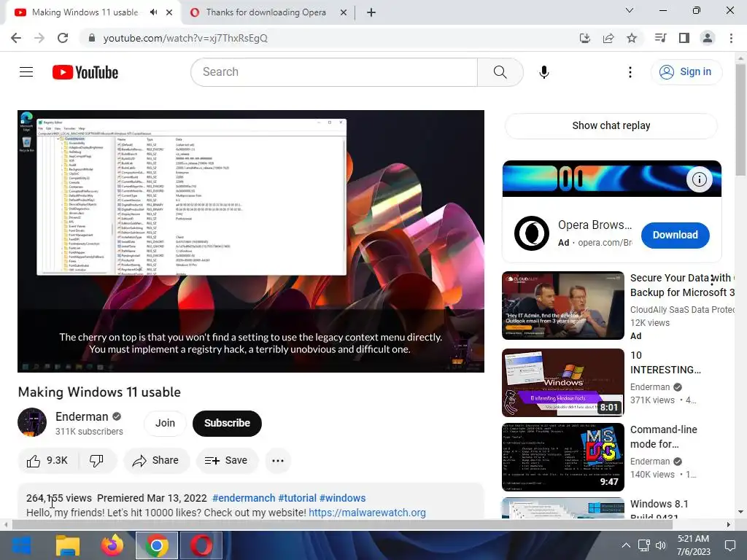Screen dimensions: 747x560
Task: Select the Making Windows 11 usable tab
Action: coord(85,12)
